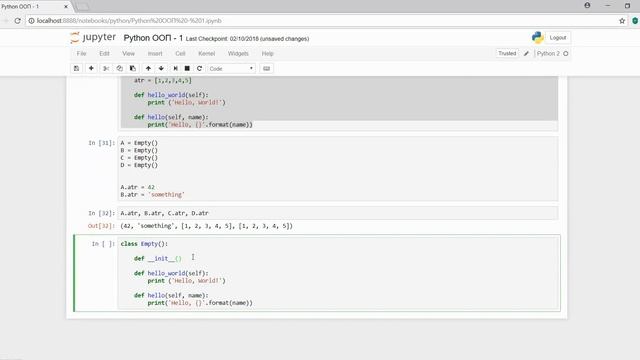The width and height of the screenshot is (640, 360).
Task: Paste cells below icon
Action: click(x=133, y=69)
